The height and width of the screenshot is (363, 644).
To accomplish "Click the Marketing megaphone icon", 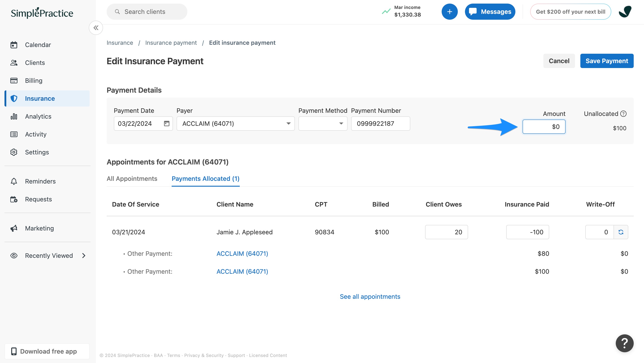I will (x=14, y=228).
